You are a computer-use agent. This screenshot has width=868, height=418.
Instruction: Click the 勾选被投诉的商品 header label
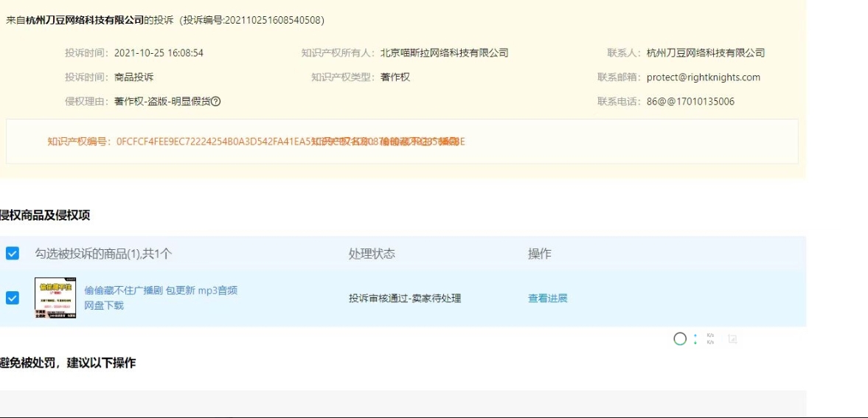tap(103, 254)
